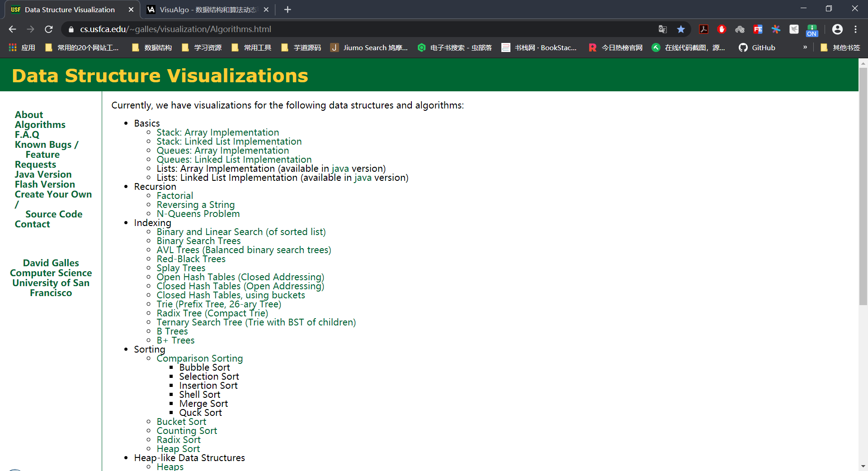This screenshot has width=868, height=471.
Task: Open the About sidebar link
Action: 29,115
